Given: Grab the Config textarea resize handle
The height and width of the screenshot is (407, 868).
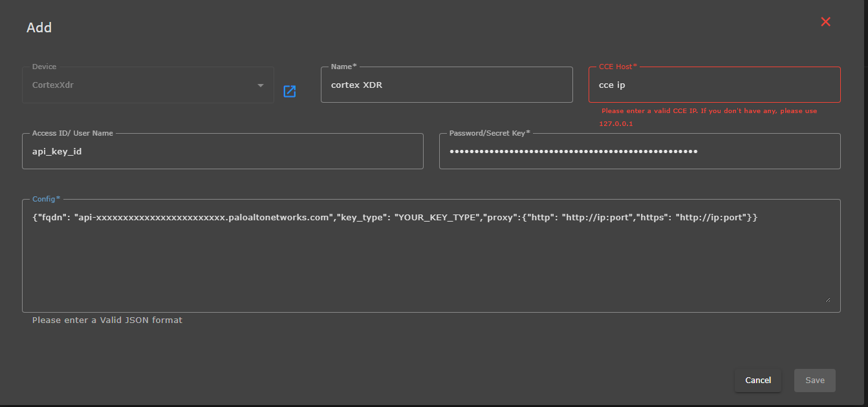Looking at the screenshot, I should 827,299.
